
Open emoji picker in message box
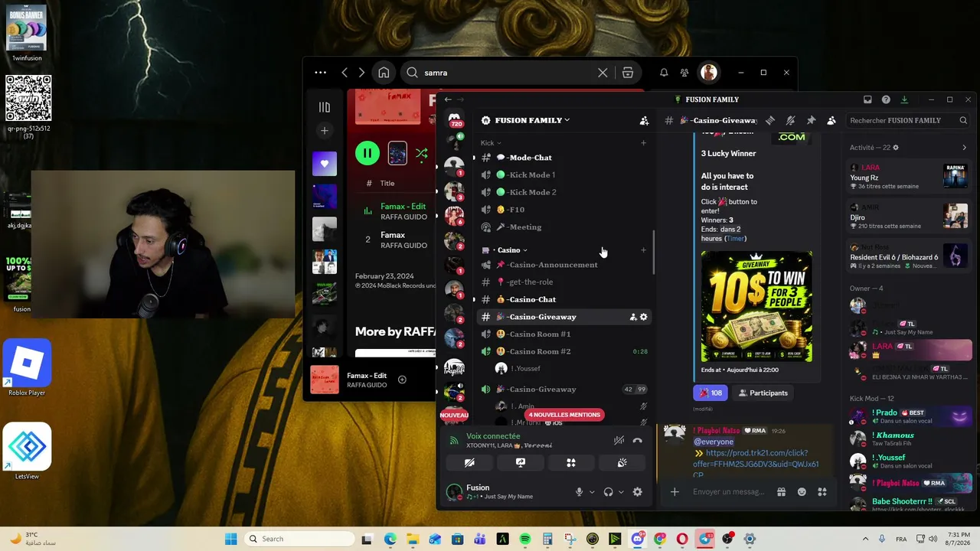(x=802, y=492)
